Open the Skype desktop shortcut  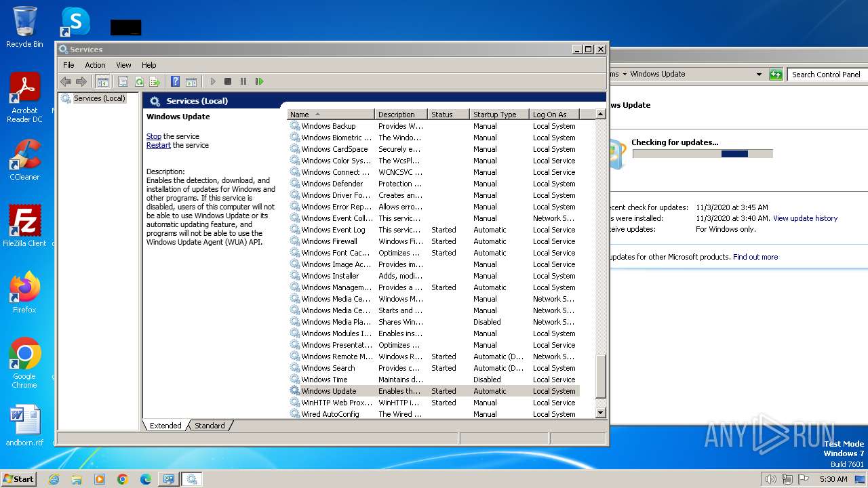coord(75,22)
